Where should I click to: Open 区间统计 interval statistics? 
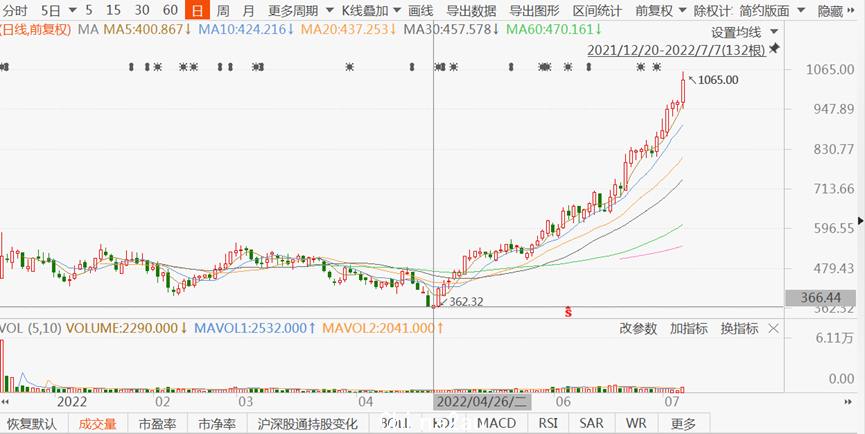[597, 10]
